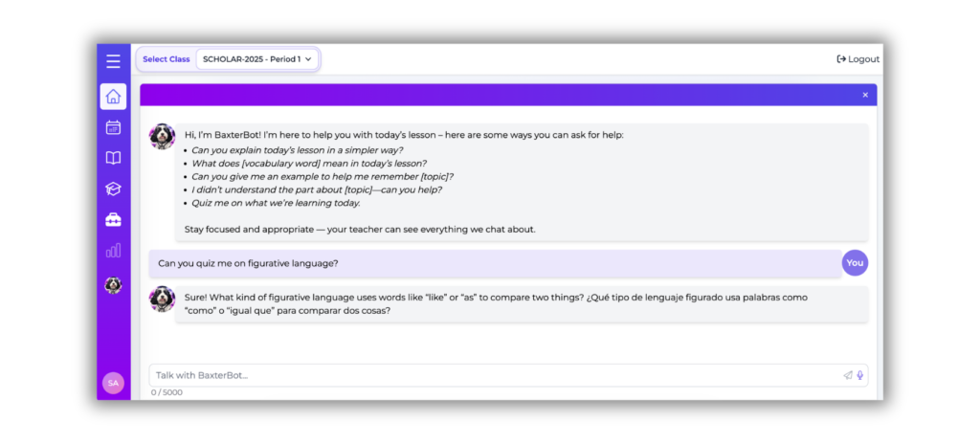Image resolution: width=980 pixels, height=444 pixels.
Task: Open the SA user profile avatar
Action: [x=113, y=383]
